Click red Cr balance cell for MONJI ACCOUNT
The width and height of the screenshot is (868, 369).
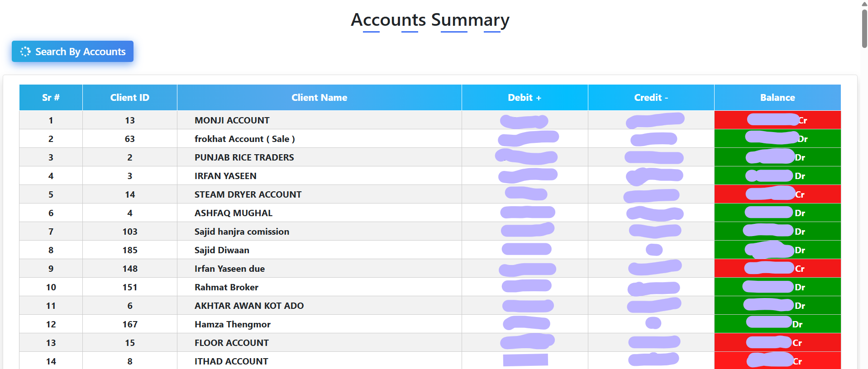click(777, 120)
